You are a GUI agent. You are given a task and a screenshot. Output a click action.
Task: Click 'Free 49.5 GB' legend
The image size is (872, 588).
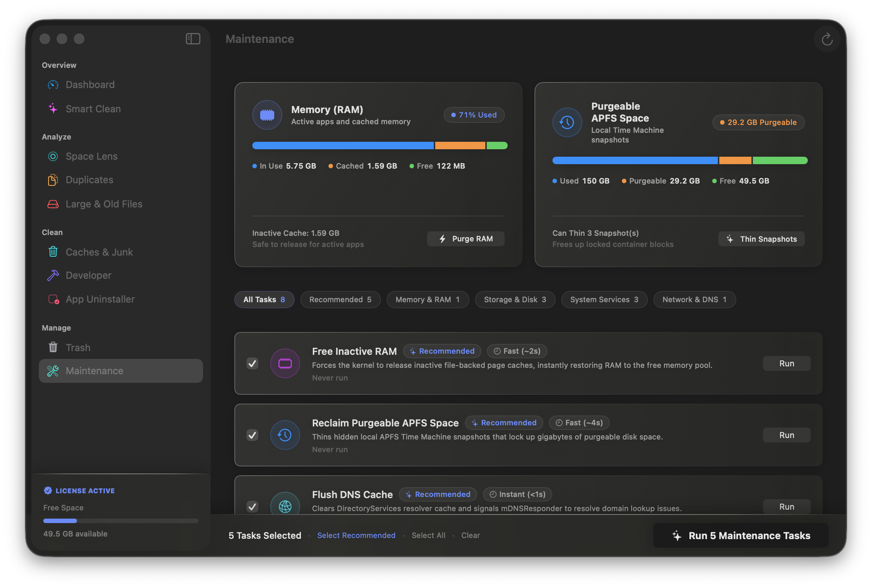click(x=741, y=181)
